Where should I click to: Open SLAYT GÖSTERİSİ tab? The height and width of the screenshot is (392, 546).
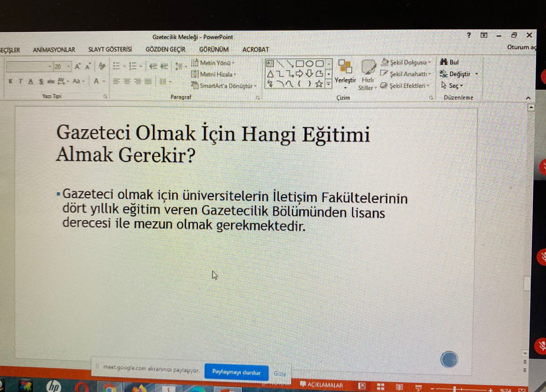coord(110,49)
